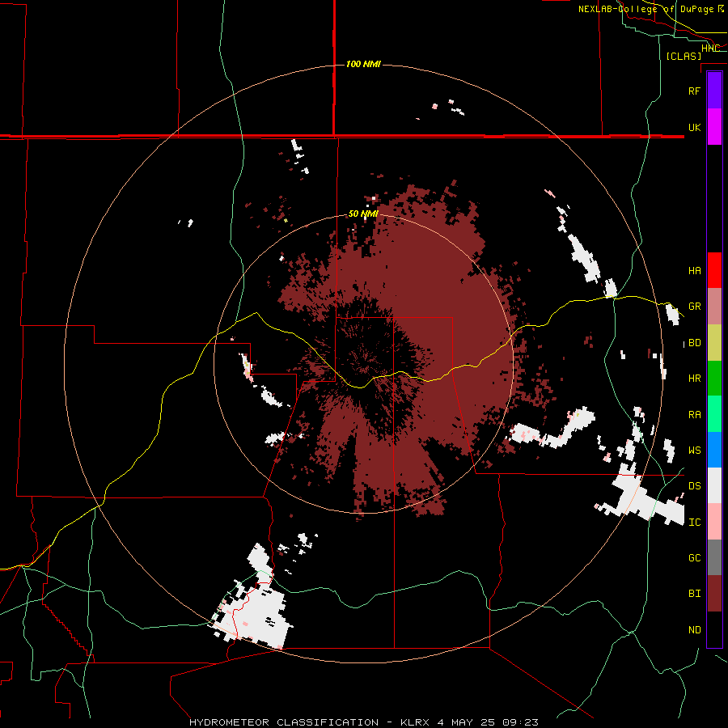Pick the yellow BD legend swatch

(x=714, y=343)
